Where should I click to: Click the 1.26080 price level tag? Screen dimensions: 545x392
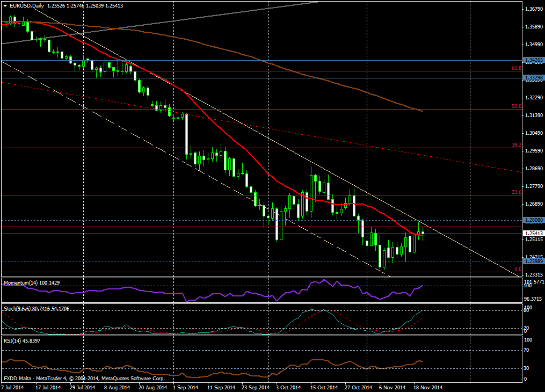coord(533,220)
